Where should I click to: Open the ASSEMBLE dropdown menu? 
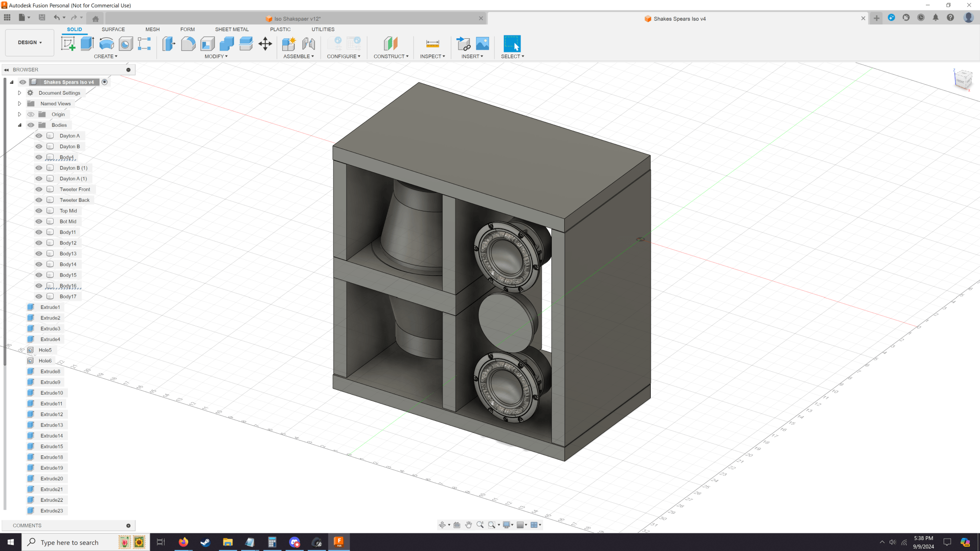pos(299,56)
